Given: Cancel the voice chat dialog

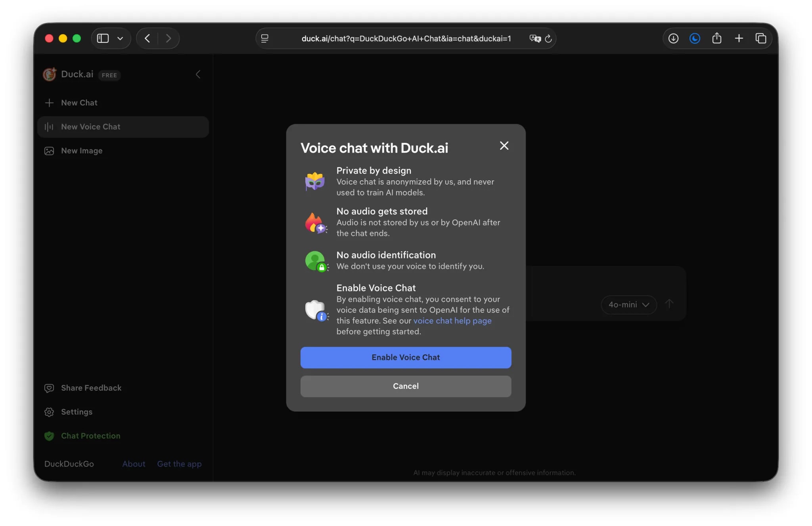Looking at the screenshot, I should pyautogui.click(x=405, y=386).
